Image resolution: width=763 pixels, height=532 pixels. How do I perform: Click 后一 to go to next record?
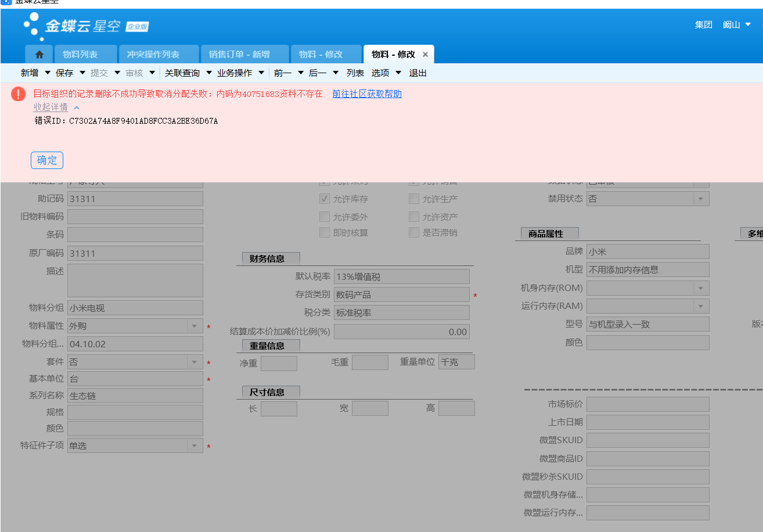[x=318, y=73]
